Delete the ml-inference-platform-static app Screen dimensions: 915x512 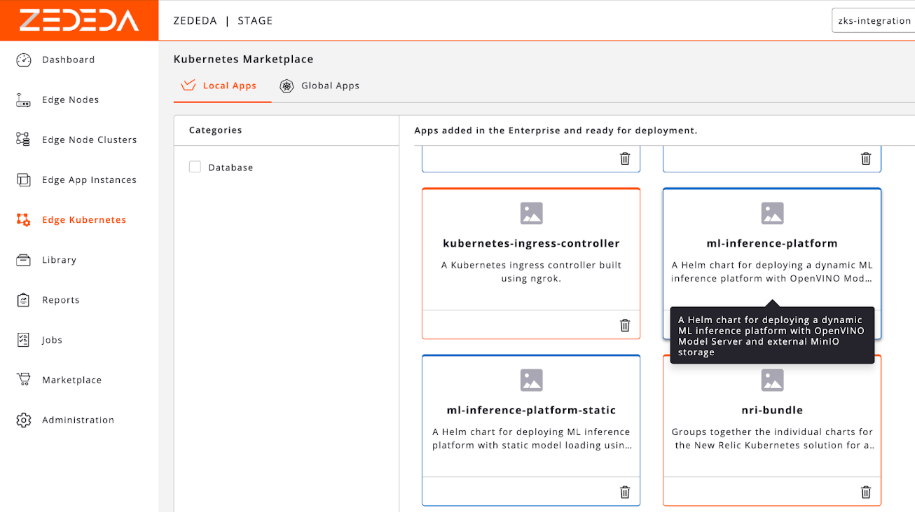pyautogui.click(x=625, y=492)
